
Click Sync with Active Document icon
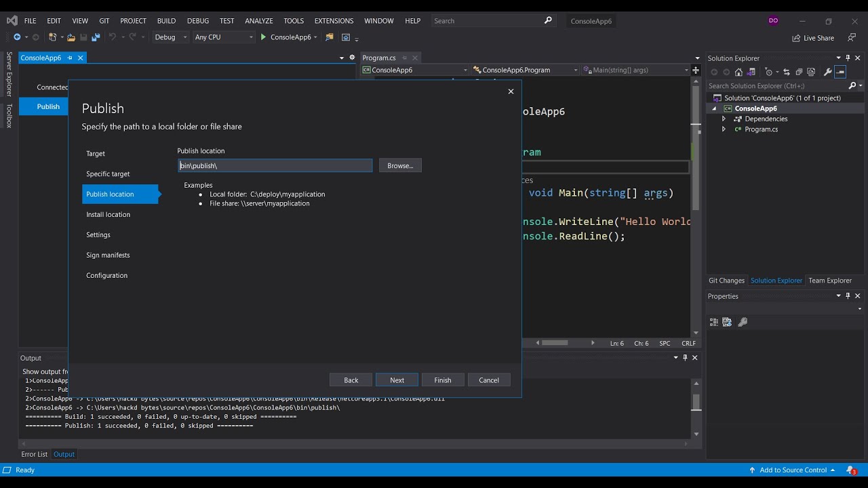[x=787, y=72]
